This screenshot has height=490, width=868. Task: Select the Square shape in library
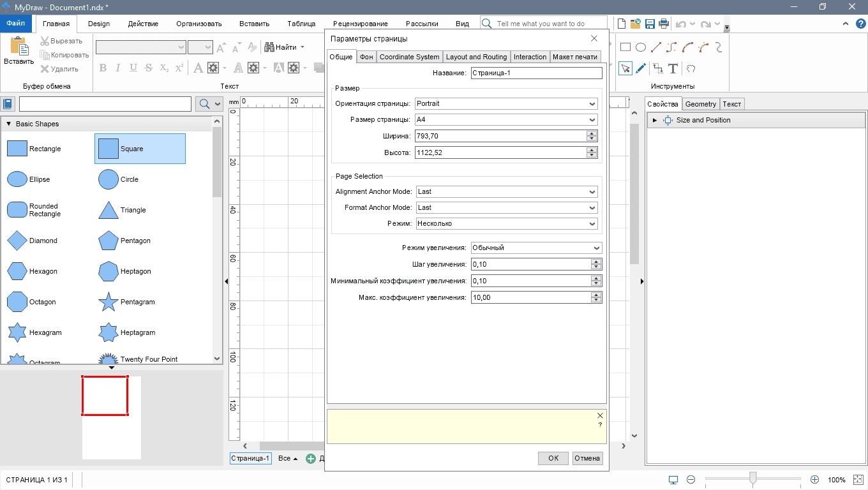click(140, 149)
